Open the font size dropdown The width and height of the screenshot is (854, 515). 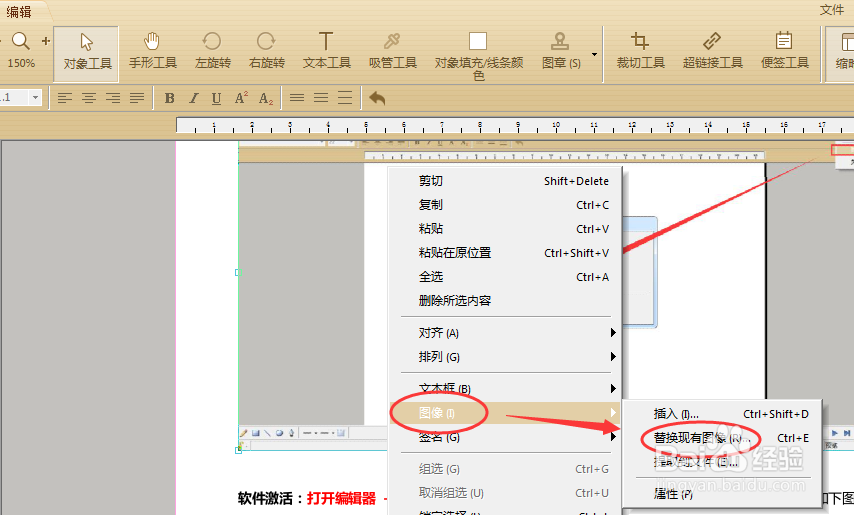pyautogui.click(x=35, y=98)
